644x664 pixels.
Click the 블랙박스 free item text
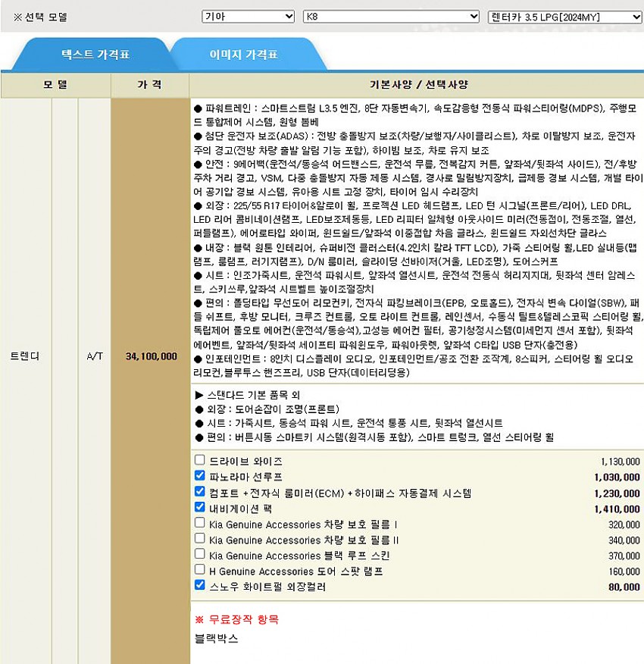(x=216, y=639)
